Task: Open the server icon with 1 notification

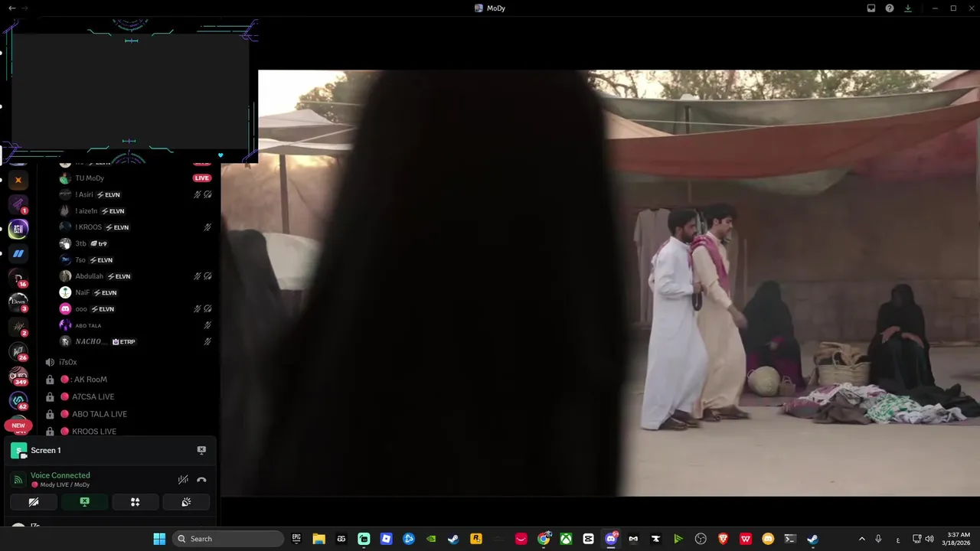Action: pos(18,205)
